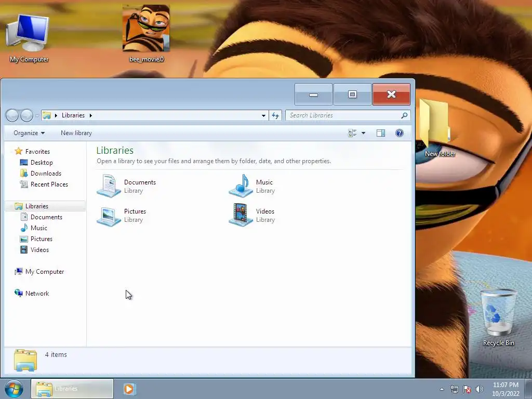The image size is (532, 399).
Task: Select Music in the navigation pane
Action: tap(38, 228)
